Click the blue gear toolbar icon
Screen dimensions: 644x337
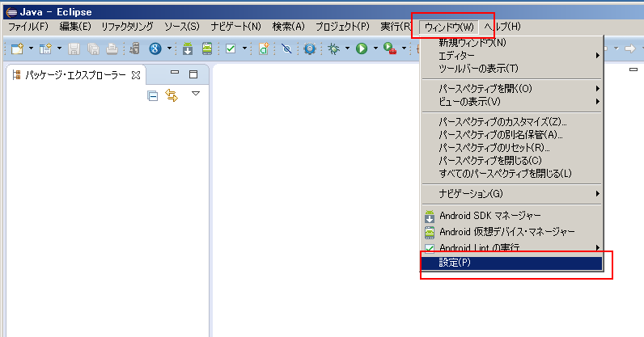tap(310, 48)
